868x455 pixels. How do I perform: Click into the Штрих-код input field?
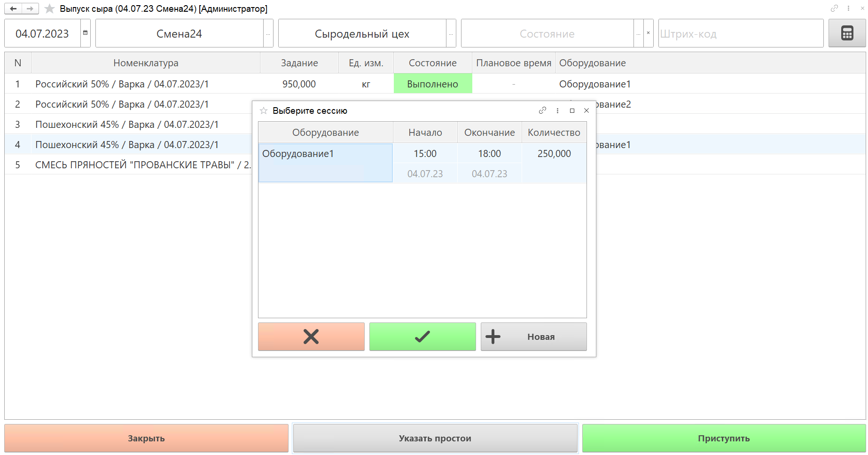click(x=740, y=34)
